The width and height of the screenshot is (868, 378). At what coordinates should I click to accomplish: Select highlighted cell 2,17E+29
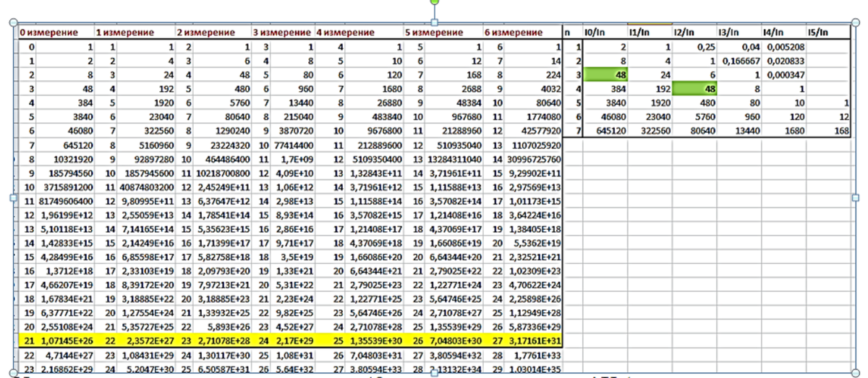coord(293,342)
